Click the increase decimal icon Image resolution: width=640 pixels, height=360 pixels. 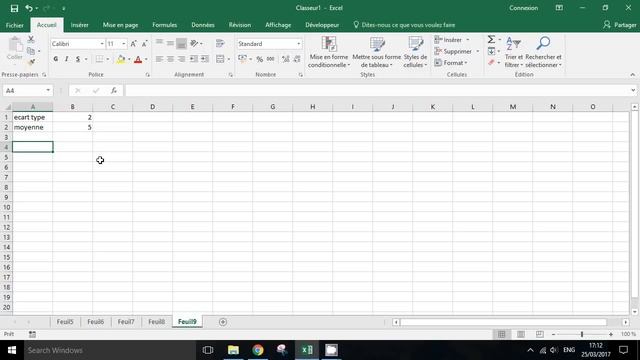point(286,59)
